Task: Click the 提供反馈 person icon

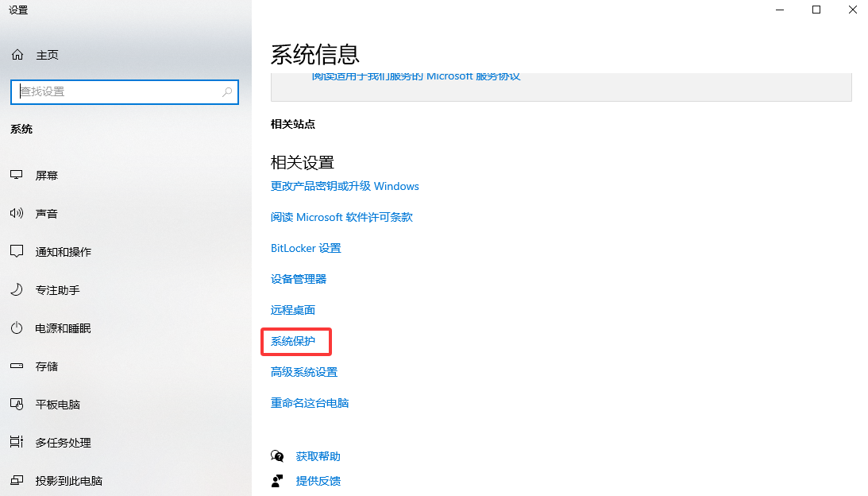Action: (x=277, y=480)
